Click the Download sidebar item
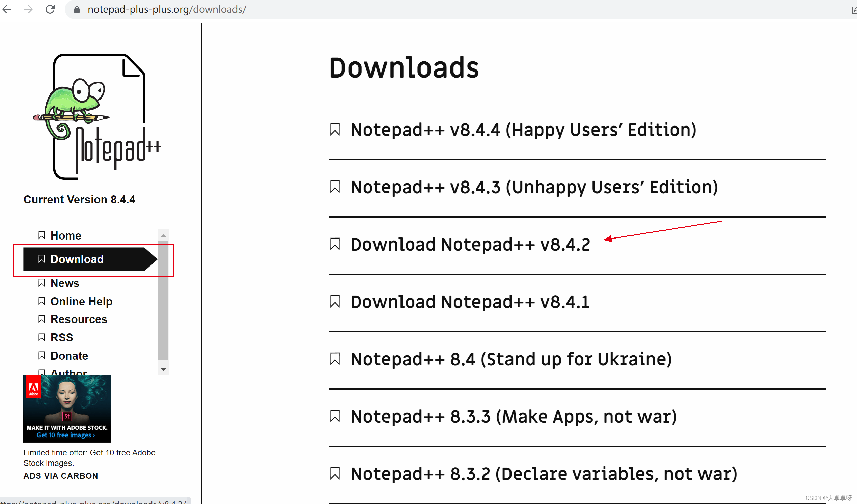Viewport: 857px width, 504px height. tap(77, 259)
